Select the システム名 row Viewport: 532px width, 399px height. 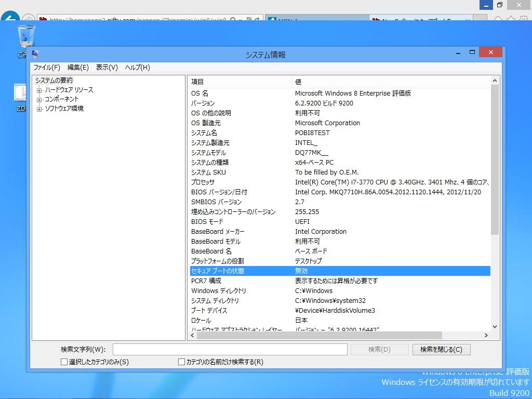pos(339,132)
